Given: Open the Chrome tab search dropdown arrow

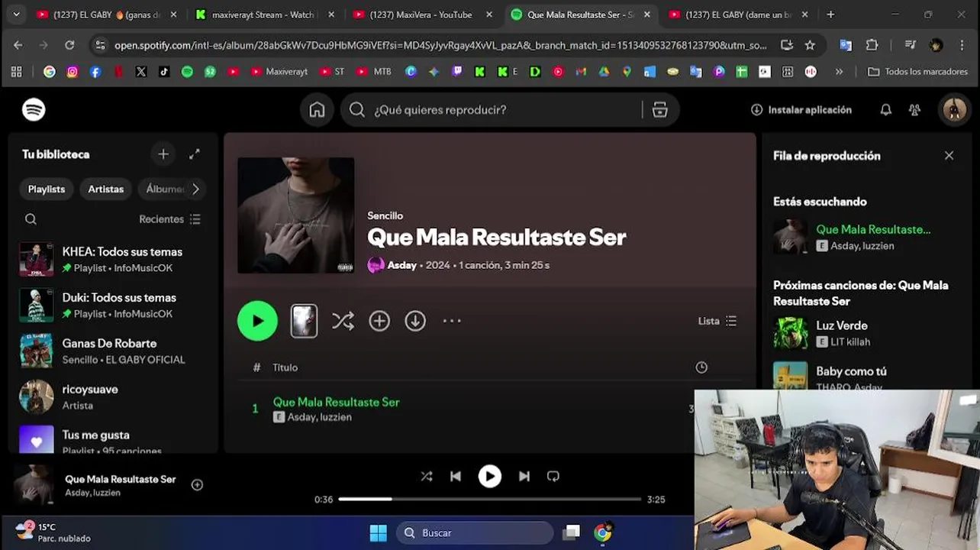Looking at the screenshot, I should tap(16, 15).
